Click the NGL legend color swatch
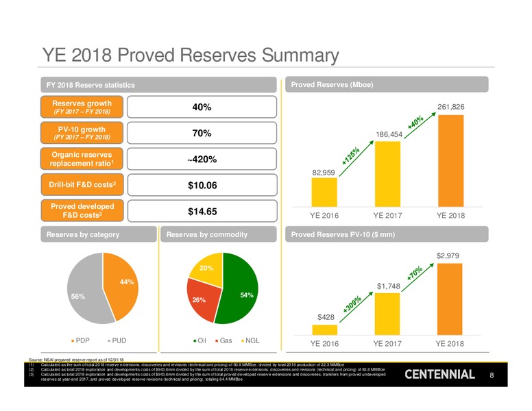The width and height of the screenshot is (532, 411). [243, 341]
